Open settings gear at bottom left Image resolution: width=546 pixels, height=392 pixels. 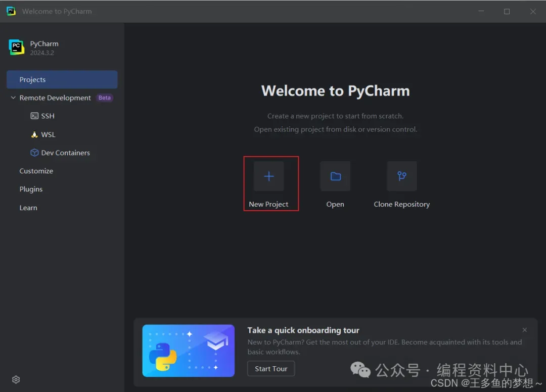pos(16,379)
